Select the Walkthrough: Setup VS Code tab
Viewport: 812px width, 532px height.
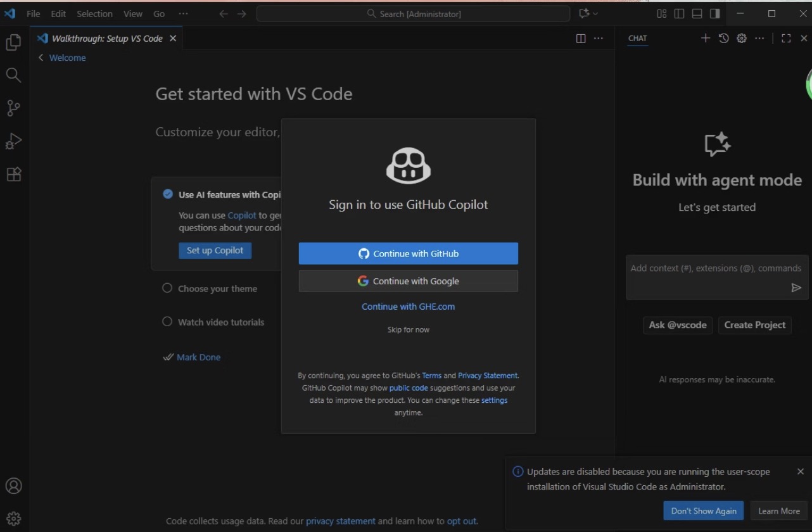[x=106, y=39]
